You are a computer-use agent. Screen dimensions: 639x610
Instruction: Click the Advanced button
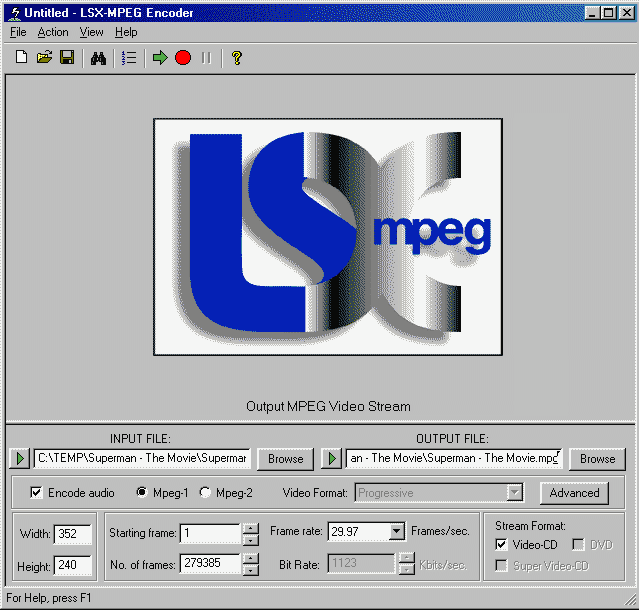tap(574, 492)
